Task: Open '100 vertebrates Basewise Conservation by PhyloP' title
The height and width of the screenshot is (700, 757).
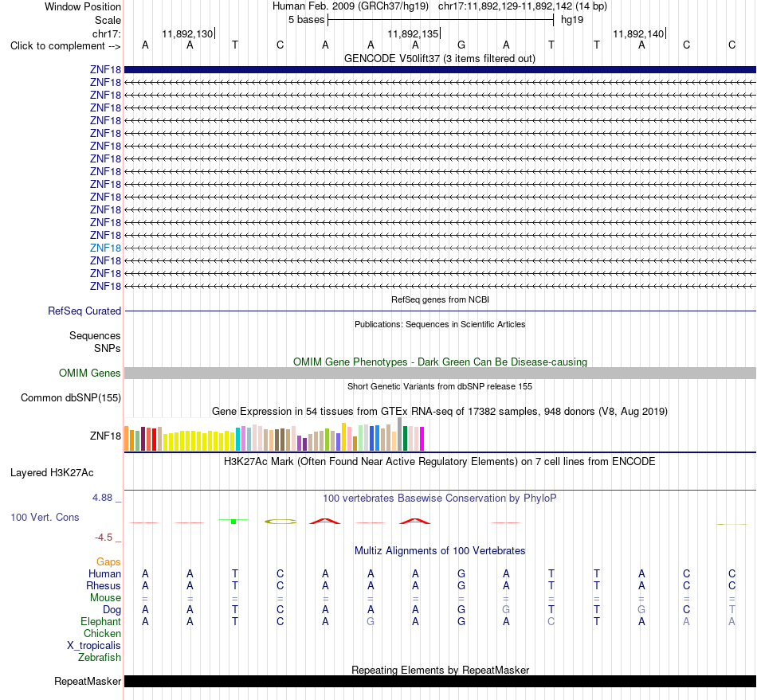Action: tap(440, 498)
